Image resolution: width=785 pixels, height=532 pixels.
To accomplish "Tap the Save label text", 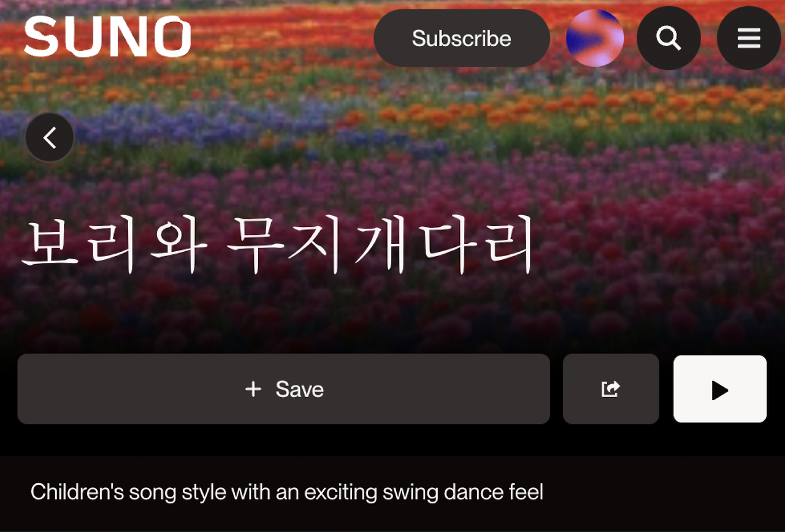I will (x=300, y=389).
